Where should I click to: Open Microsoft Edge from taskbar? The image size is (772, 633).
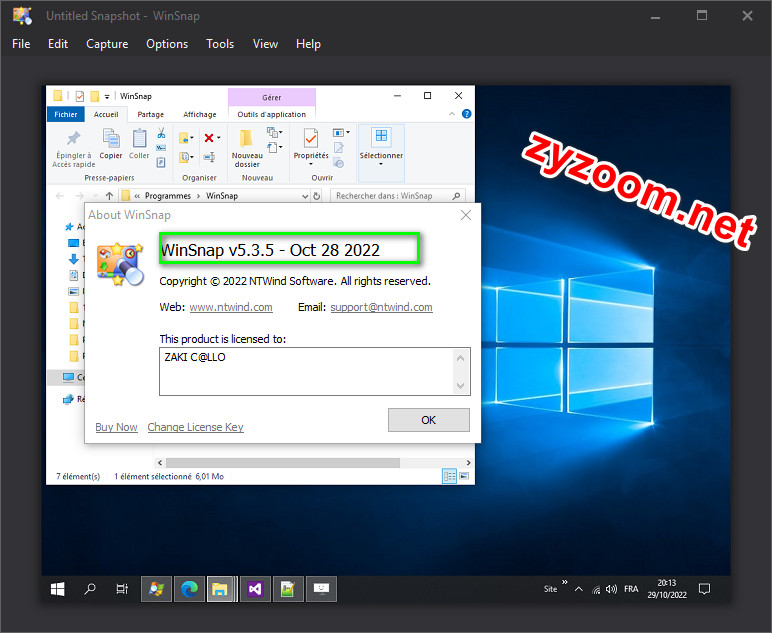[190, 589]
